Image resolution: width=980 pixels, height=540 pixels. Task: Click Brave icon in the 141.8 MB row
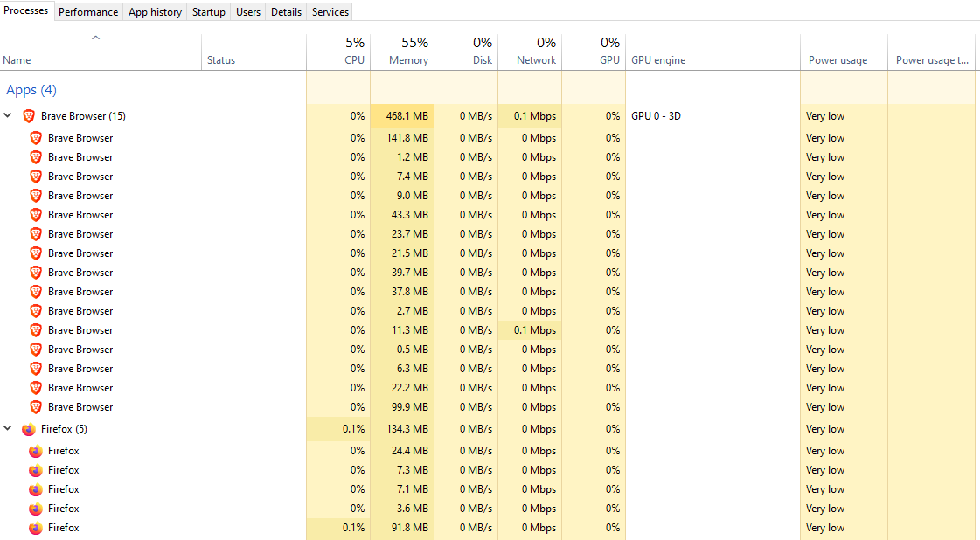[36, 138]
